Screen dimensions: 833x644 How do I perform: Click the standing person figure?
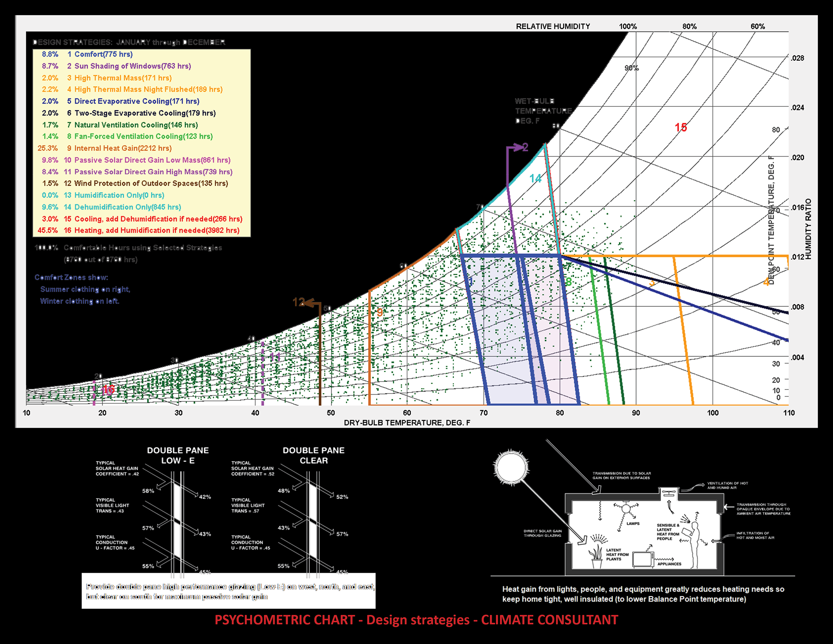coord(694,545)
